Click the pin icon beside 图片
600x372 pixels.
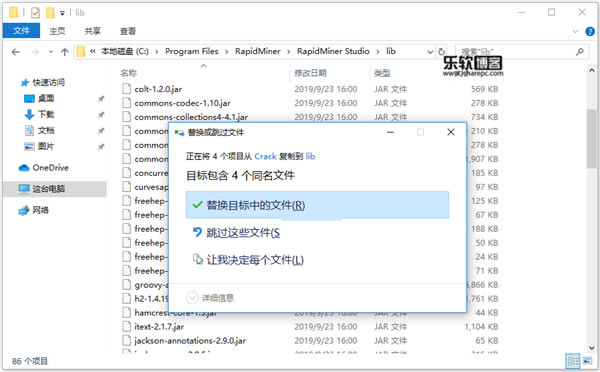click(x=101, y=147)
